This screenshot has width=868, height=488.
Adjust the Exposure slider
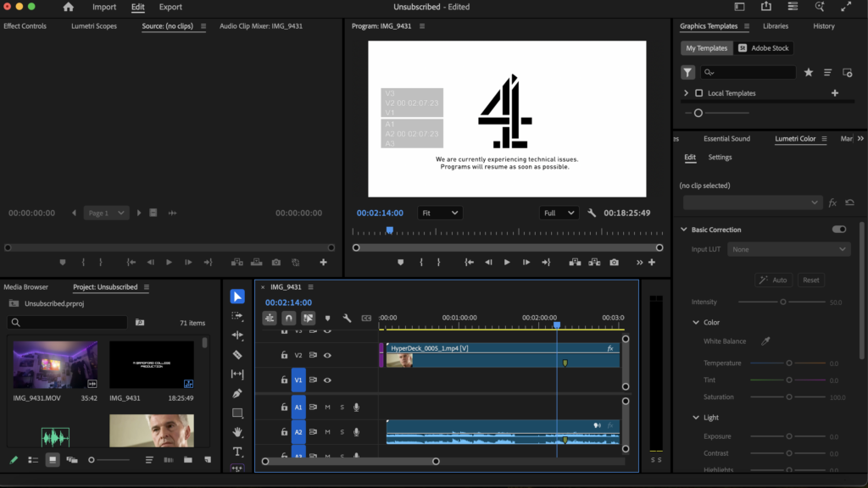[787, 436]
